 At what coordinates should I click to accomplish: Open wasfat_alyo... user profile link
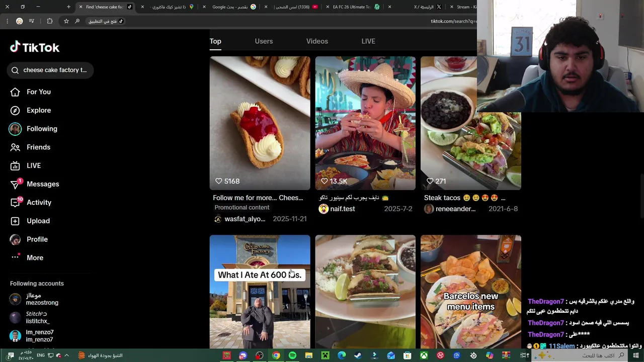(x=245, y=219)
